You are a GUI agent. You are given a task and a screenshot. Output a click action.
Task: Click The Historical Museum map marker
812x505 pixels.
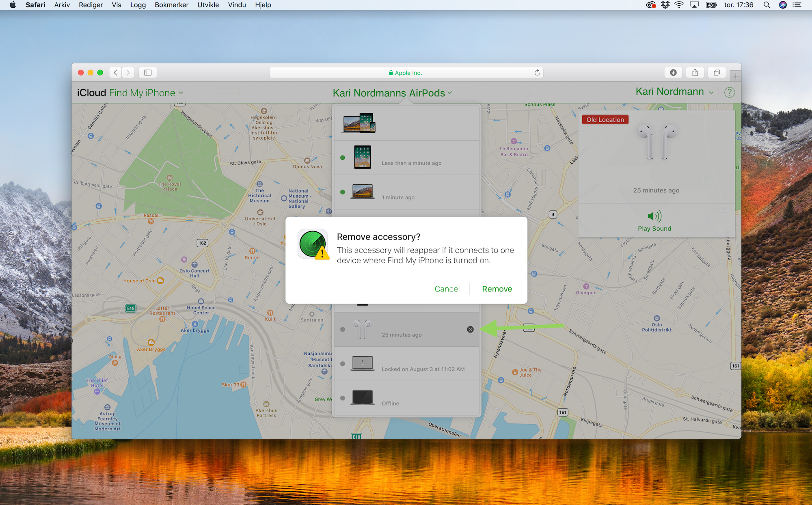point(259,184)
